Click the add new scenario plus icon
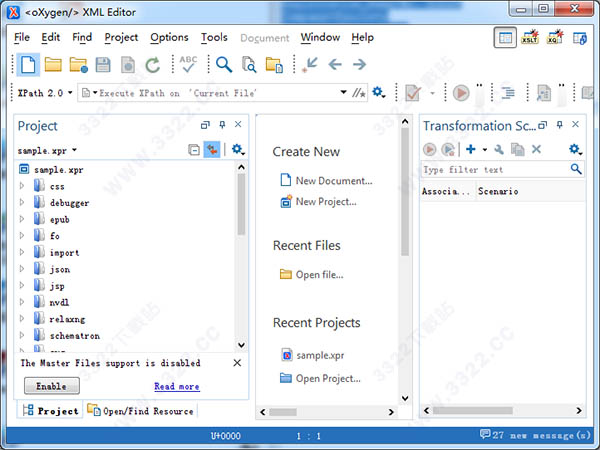The image size is (600, 450). pyautogui.click(x=471, y=149)
